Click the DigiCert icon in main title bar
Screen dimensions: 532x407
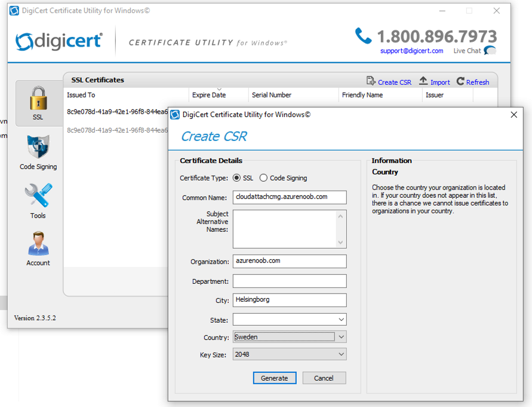(x=14, y=11)
